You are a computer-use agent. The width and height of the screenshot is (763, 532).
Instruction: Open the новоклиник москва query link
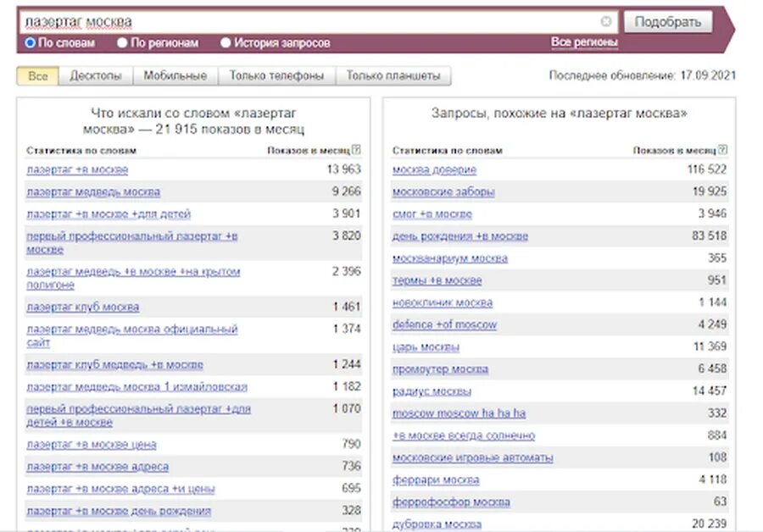443,303
